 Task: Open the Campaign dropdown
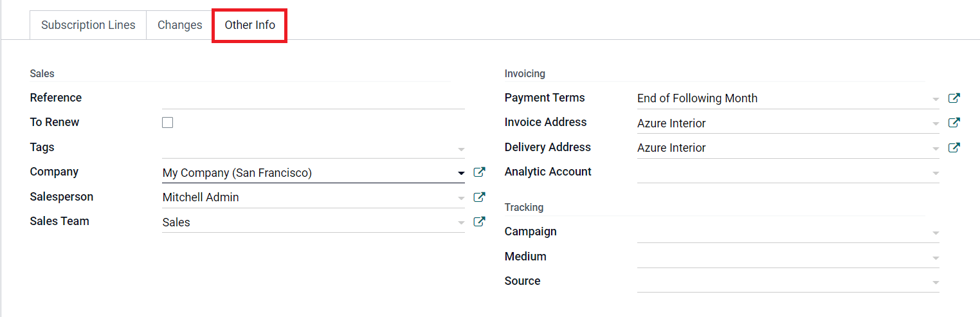[x=936, y=233]
